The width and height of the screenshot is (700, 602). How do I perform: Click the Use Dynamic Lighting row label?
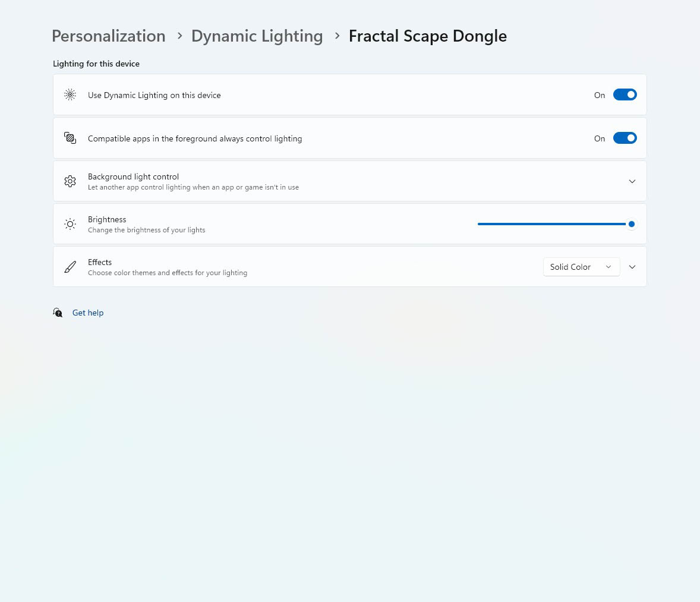[x=154, y=95]
